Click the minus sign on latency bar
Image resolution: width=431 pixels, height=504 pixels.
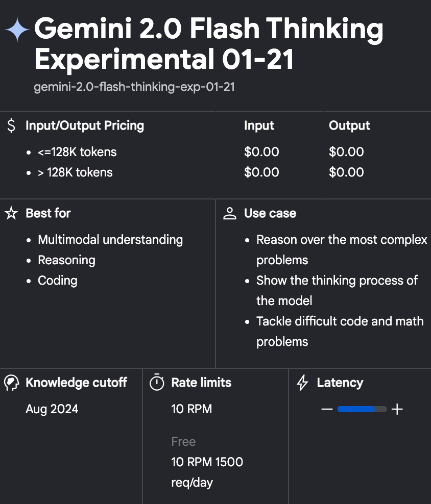pos(327,409)
